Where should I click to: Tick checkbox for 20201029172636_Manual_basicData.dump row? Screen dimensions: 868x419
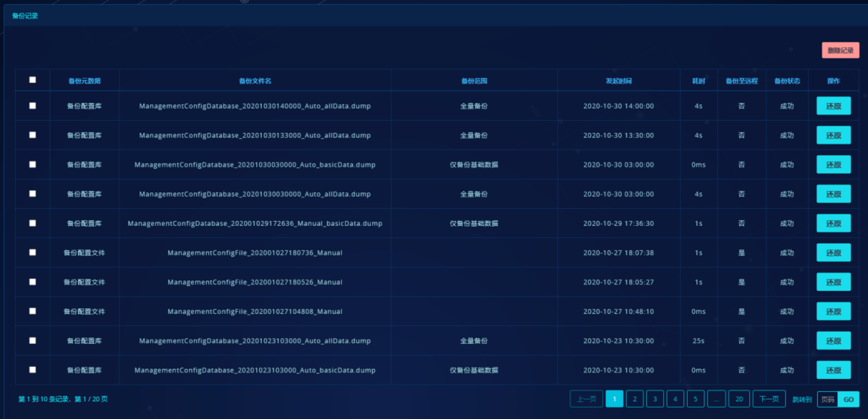[x=33, y=223]
